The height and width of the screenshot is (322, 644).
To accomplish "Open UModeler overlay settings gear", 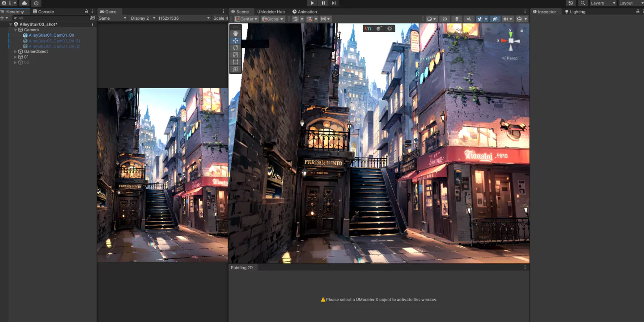I will coord(390,29).
